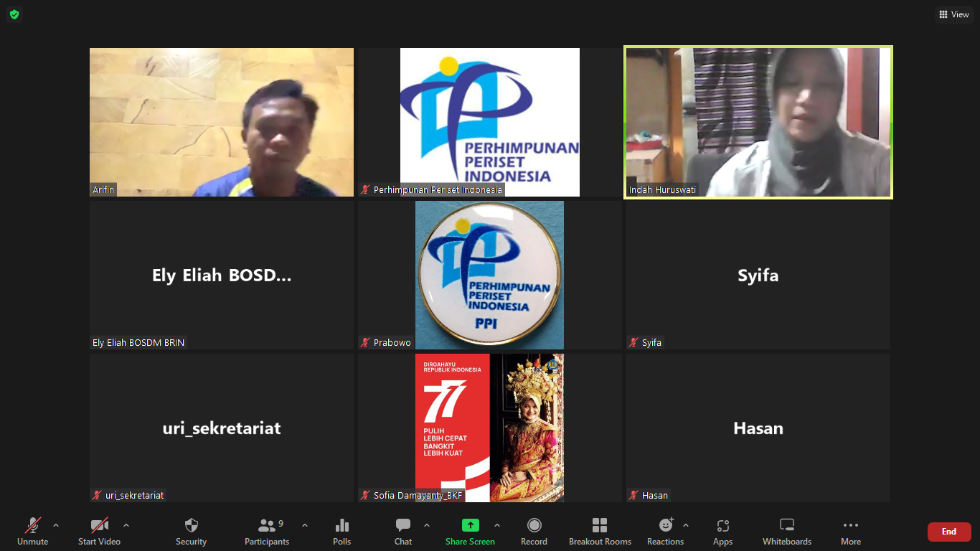
Task: Expand the arrow beside Reactions
Action: [686, 525]
